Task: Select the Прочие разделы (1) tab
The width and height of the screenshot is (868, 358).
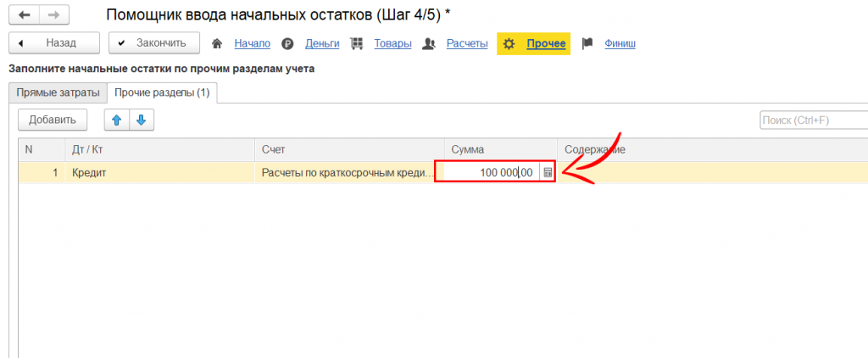Action: (161, 92)
